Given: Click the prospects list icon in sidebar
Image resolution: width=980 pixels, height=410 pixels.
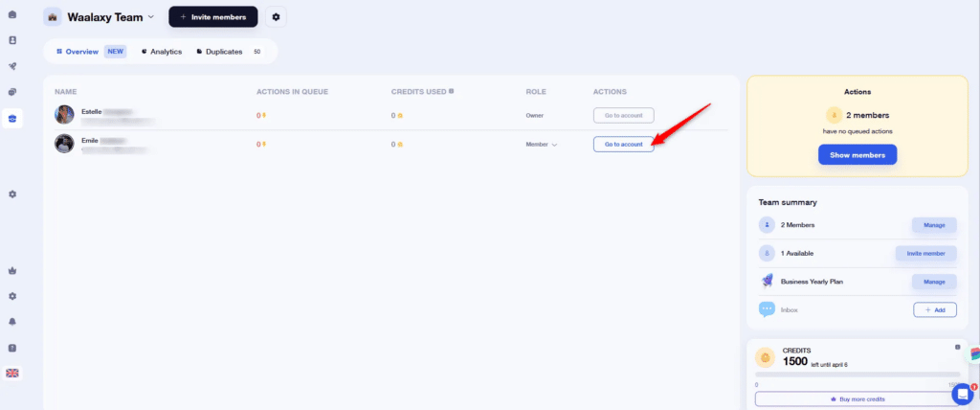Looking at the screenshot, I should (12, 40).
